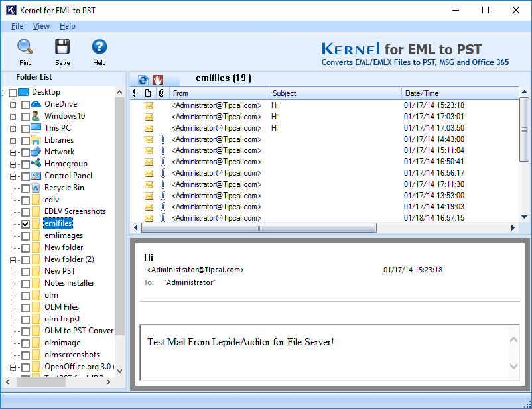Uncheck the emlfiles folder checkbox
Screen dimensions: 532x409
(x=25, y=224)
